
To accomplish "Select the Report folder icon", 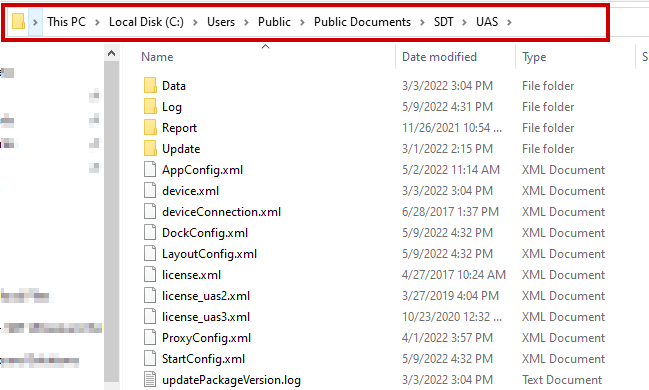I will (x=150, y=128).
